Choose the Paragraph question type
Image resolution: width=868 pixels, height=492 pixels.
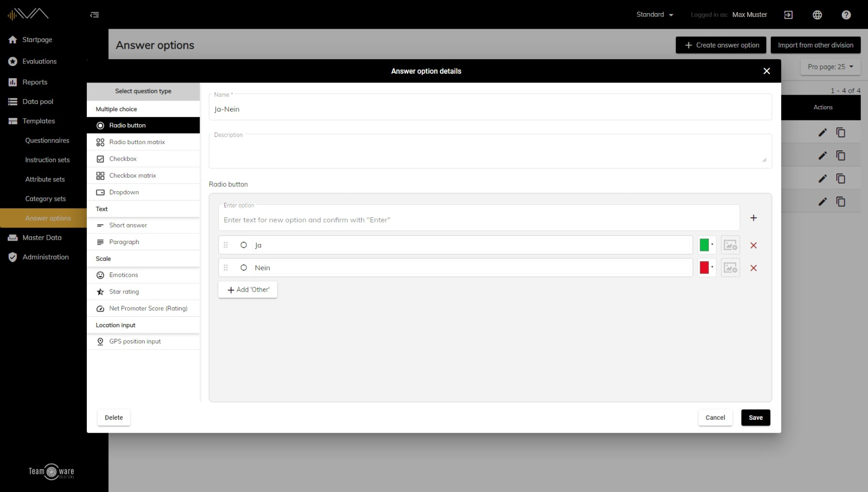tap(143, 242)
